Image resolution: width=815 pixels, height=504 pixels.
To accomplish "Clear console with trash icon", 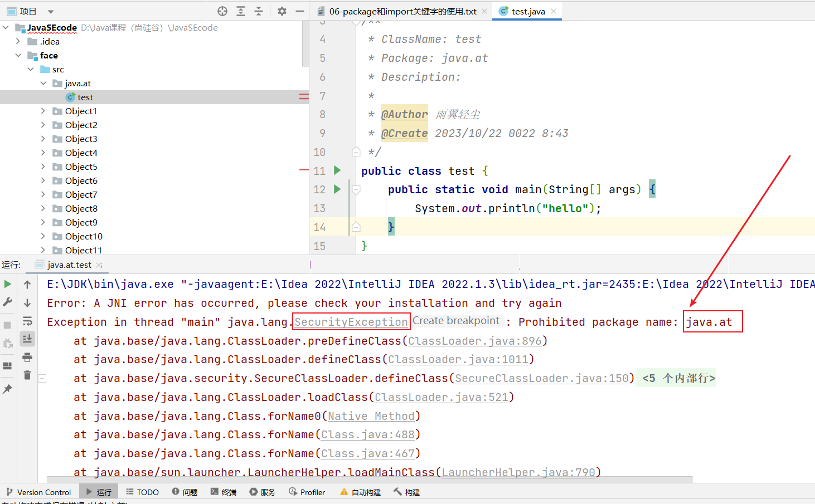I will tap(27, 375).
